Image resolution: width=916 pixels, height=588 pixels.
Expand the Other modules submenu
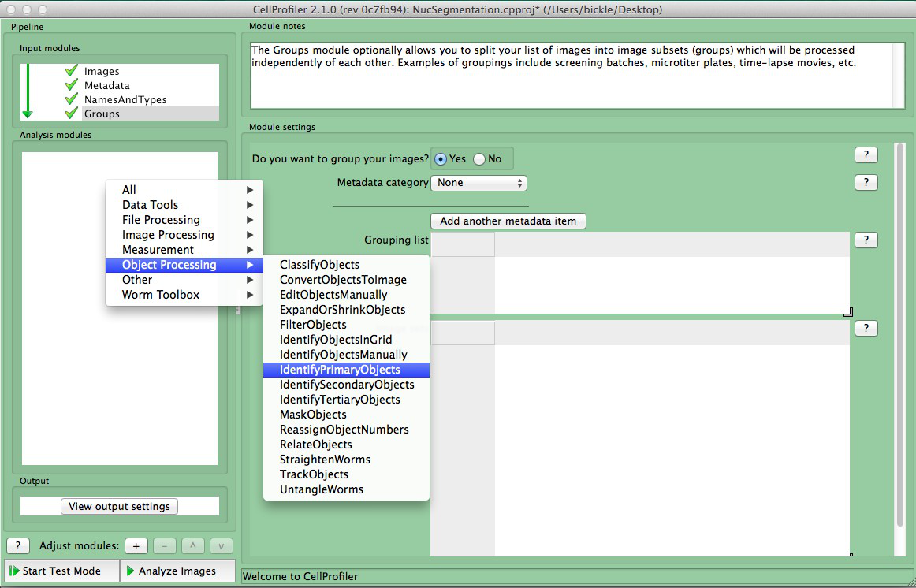point(184,280)
